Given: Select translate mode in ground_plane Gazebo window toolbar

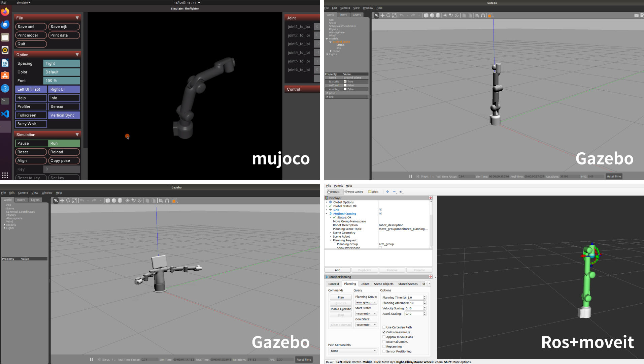Looking at the screenshot, I should point(382,15).
